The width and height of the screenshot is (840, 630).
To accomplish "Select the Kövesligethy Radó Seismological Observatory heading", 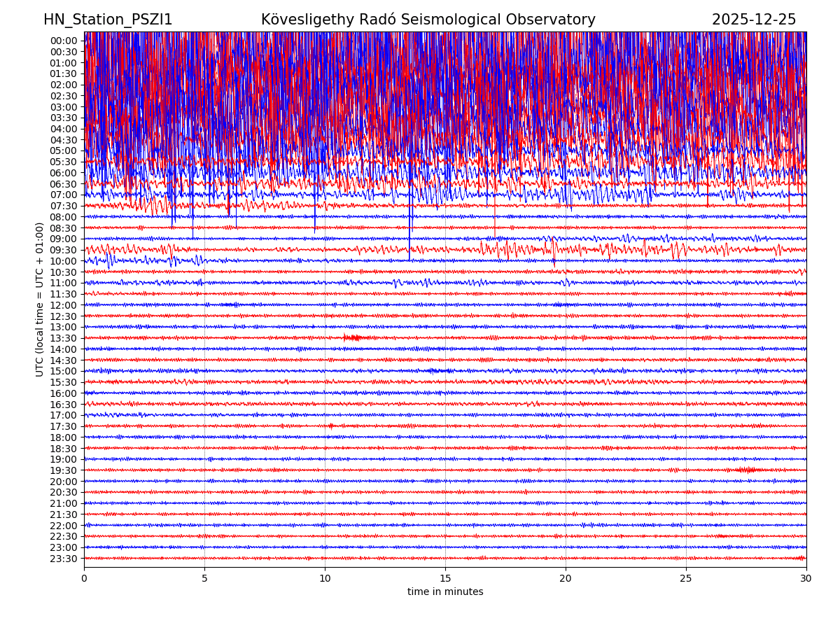I will click(428, 20).
